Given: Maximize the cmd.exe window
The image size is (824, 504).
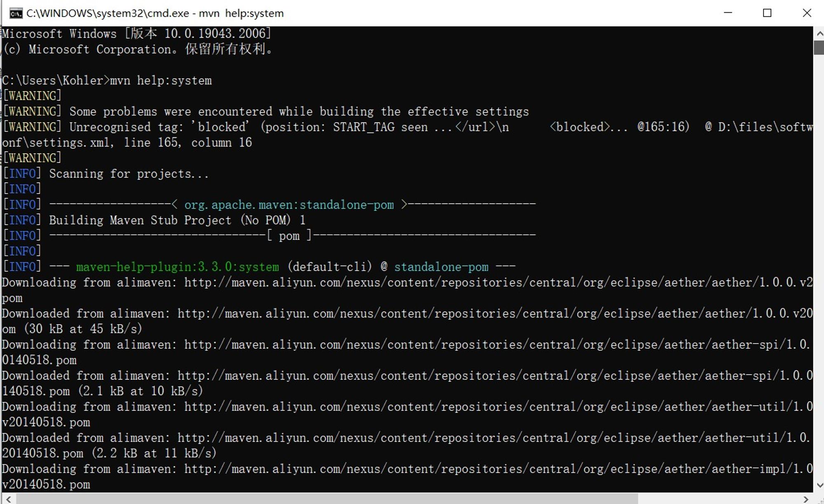Looking at the screenshot, I should 767,13.
